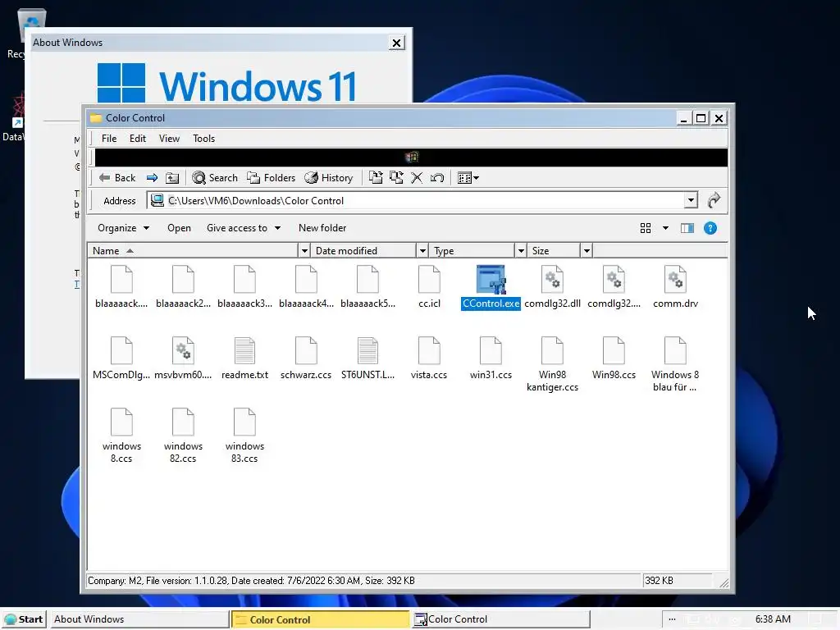The height and width of the screenshot is (630, 840).
Task: Select the Win98.ccs file
Action: [614, 358]
